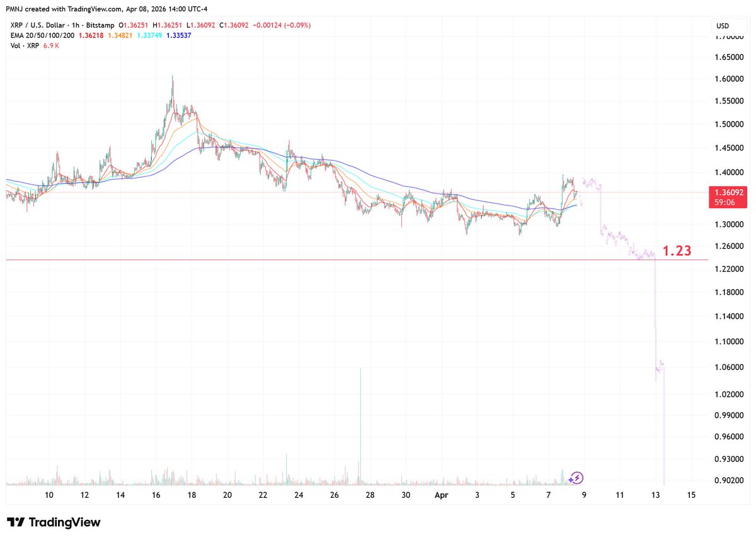756x540 pixels.
Task: Click the PMNJ attribution text at the top
Action: [11, 9]
